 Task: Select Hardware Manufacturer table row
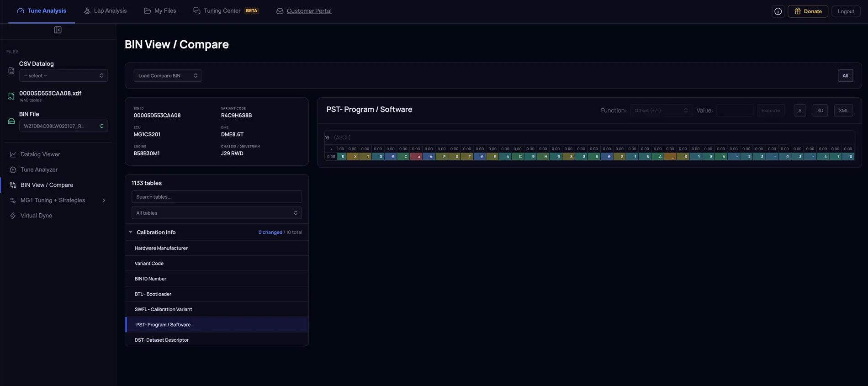click(x=217, y=248)
